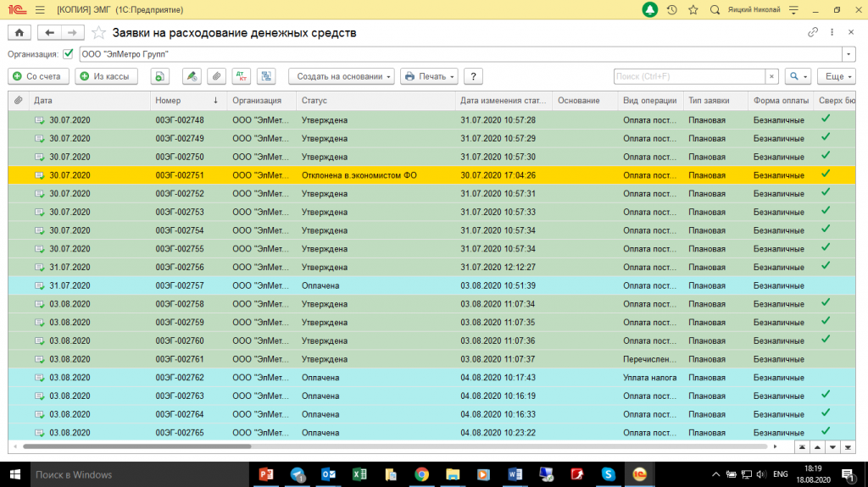Image resolution: width=868 pixels, height=487 pixels.
Task: Get link to this form icon
Action: pos(813,32)
